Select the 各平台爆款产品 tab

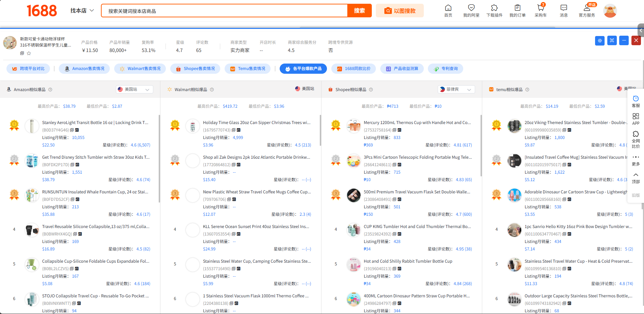pos(303,68)
